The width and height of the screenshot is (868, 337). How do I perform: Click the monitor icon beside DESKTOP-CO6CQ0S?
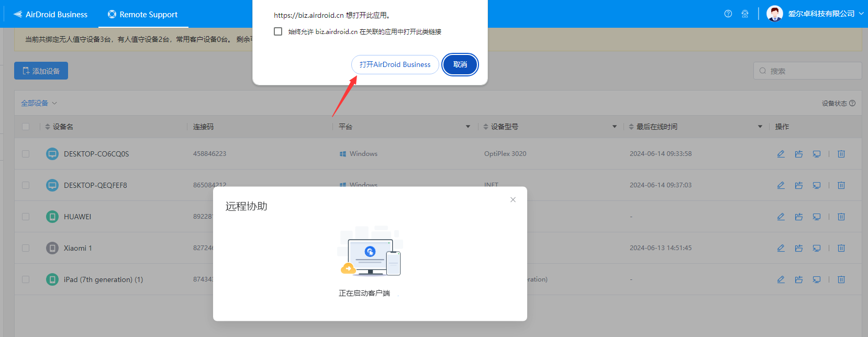(x=52, y=154)
